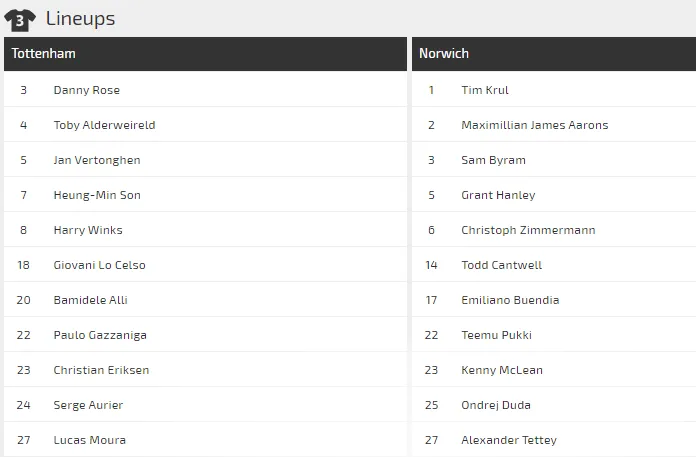Image resolution: width=696 pixels, height=457 pixels.
Task: Select Lucas Moura in Tottenham lineup
Action: (x=89, y=440)
